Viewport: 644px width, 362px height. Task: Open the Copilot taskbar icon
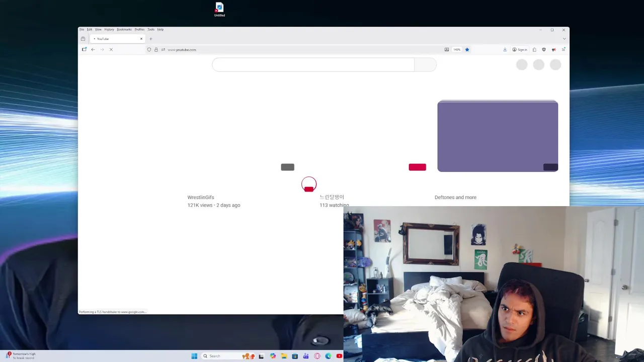click(x=273, y=356)
